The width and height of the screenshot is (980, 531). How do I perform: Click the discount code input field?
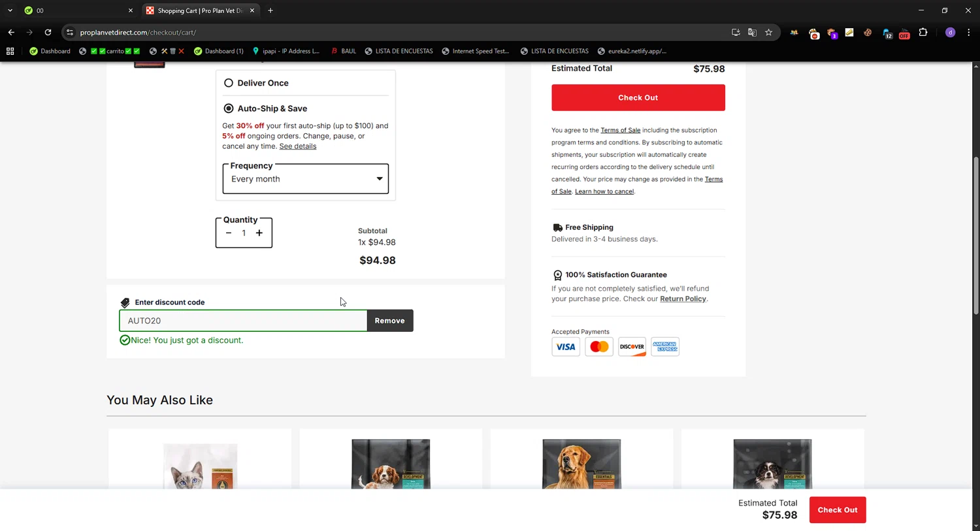click(243, 321)
